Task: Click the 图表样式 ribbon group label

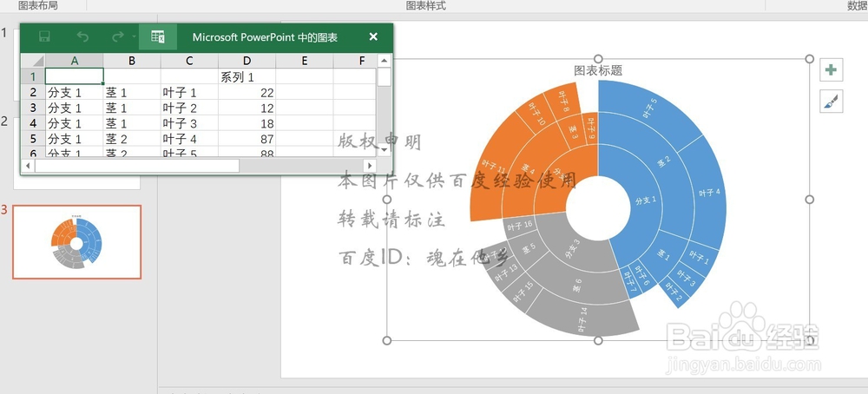Action: [425, 5]
